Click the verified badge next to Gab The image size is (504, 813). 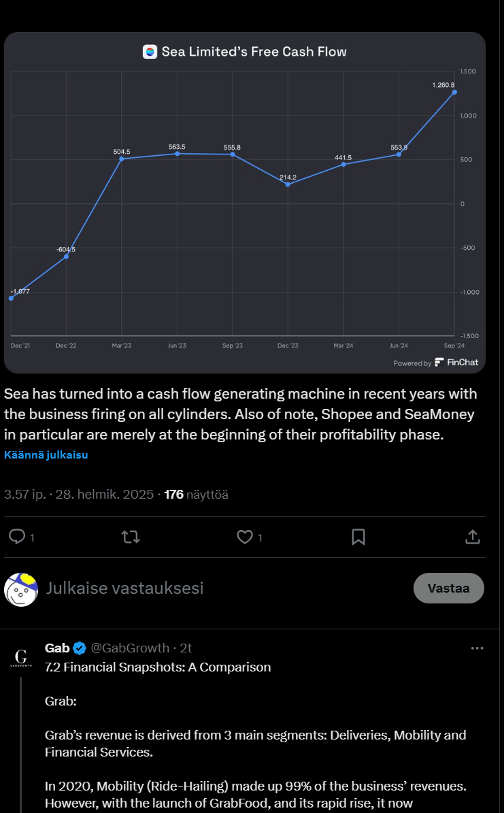point(80,648)
